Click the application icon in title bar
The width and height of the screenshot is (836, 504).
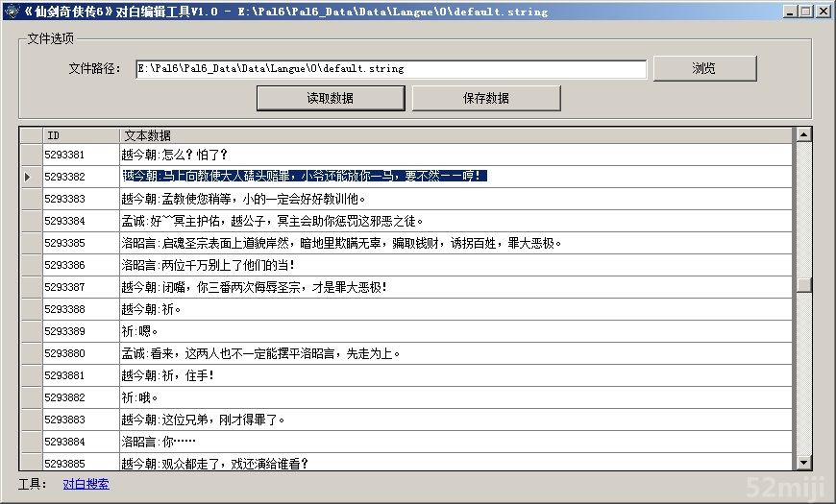[11, 12]
